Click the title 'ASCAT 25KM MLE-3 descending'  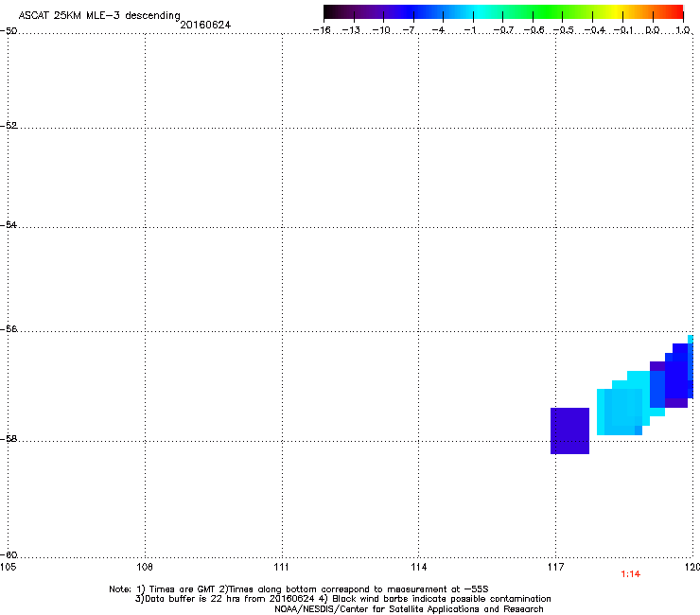99,16
